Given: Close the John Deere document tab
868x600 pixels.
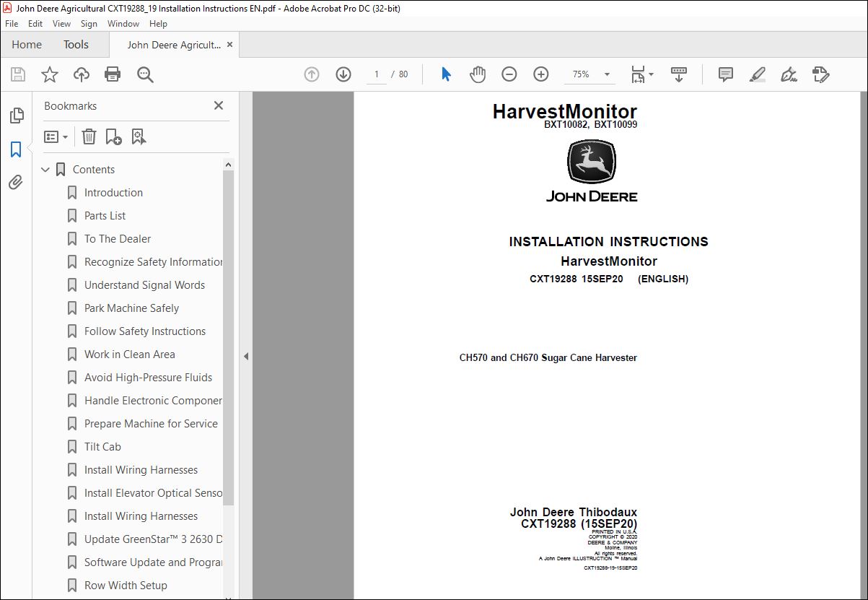Looking at the screenshot, I should coord(230,45).
